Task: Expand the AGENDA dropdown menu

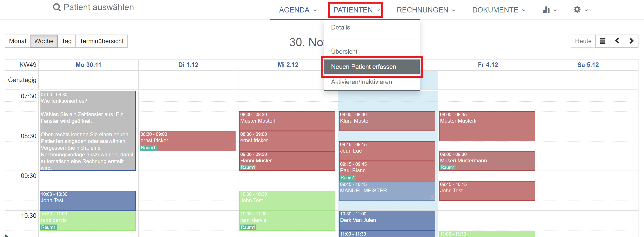Action: click(x=297, y=10)
